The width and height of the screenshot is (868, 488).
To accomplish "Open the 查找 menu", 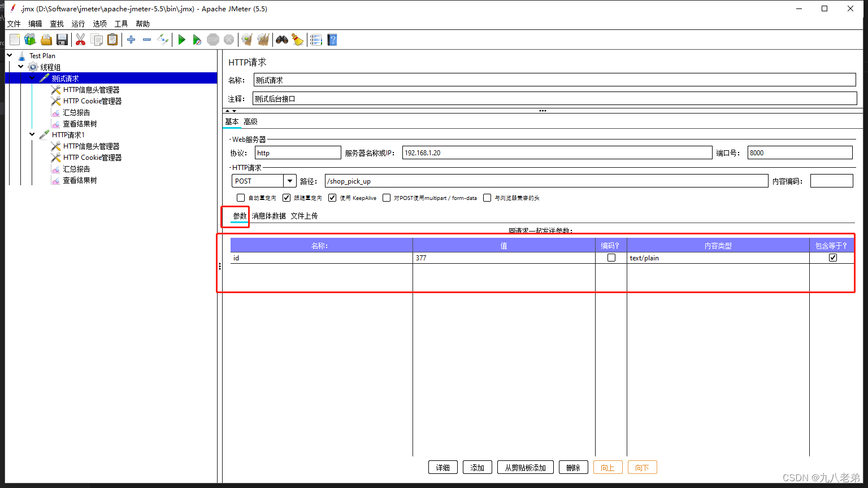I will 57,24.
